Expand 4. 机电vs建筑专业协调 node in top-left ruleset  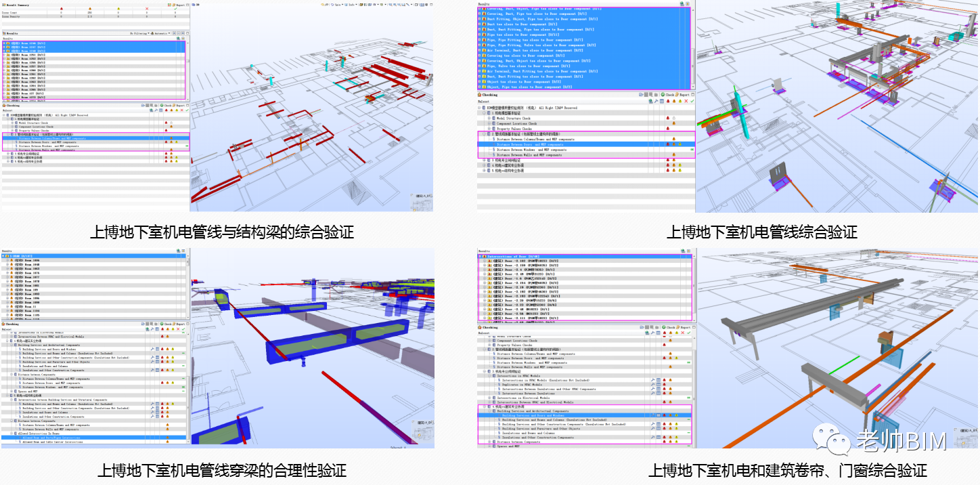pos(8,158)
